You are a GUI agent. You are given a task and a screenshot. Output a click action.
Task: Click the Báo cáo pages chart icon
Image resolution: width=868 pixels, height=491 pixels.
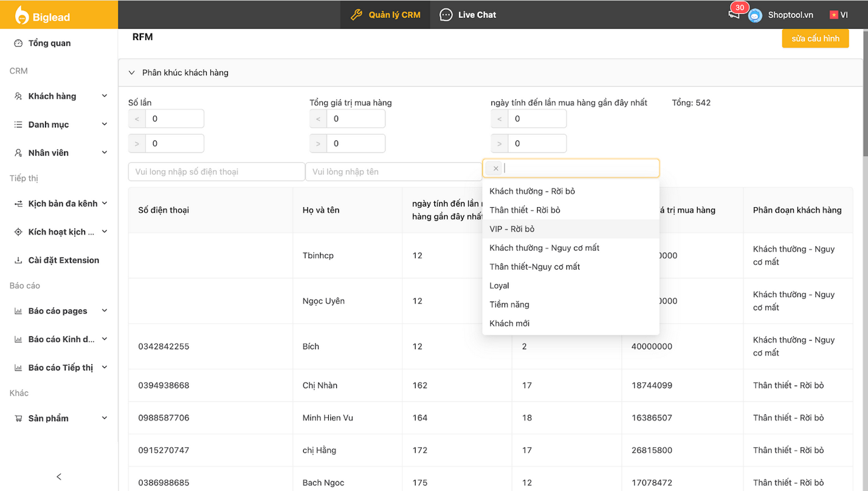(18, 311)
